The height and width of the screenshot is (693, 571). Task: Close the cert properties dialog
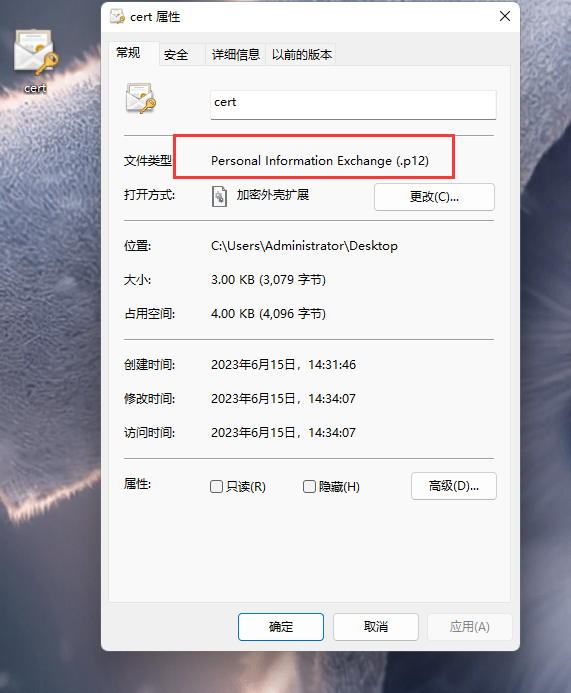(505, 16)
